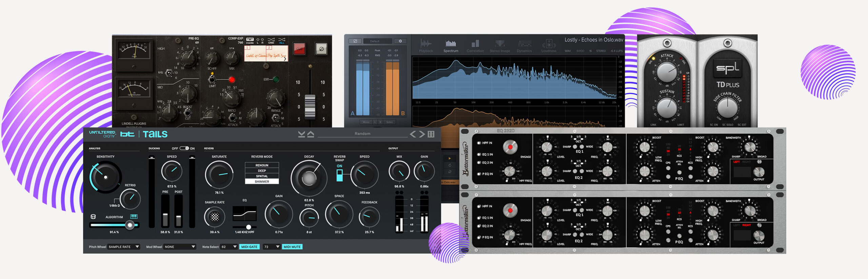The image size is (868, 279).
Task: Open the Loudness tab
Action: tap(549, 46)
